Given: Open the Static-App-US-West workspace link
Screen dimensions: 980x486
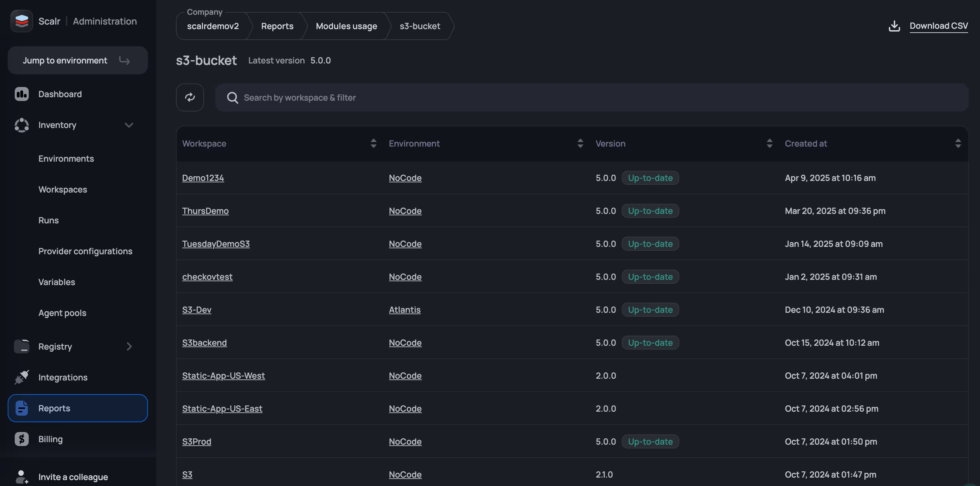Looking at the screenshot, I should click(x=223, y=376).
